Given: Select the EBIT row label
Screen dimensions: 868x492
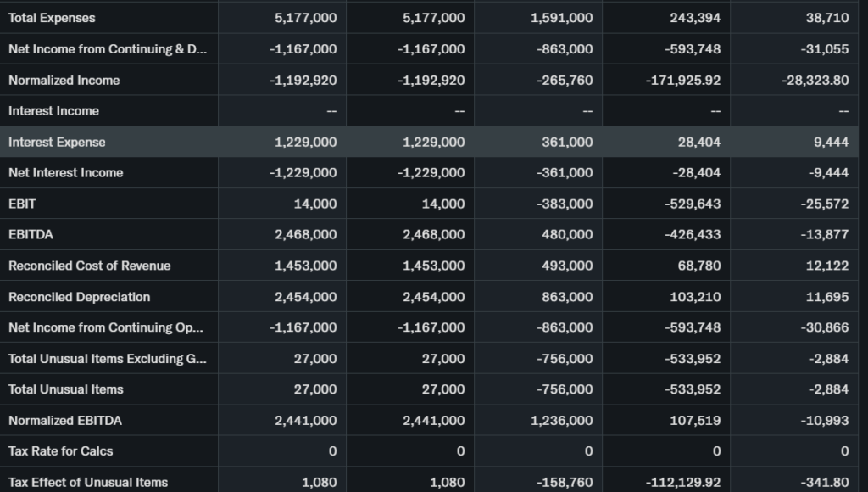Looking at the screenshot, I should (x=22, y=204).
